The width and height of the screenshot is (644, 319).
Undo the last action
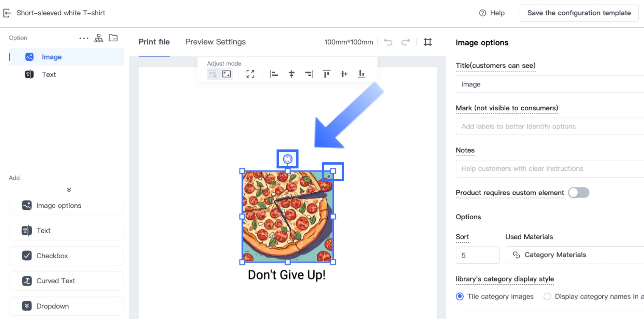tap(388, 42)
